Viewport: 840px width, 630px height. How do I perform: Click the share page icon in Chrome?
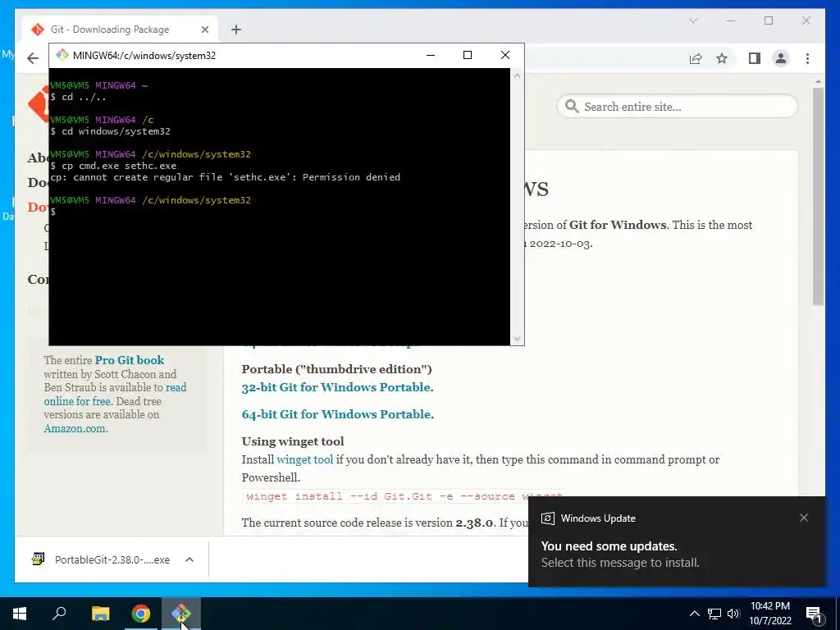pos(696,58)
